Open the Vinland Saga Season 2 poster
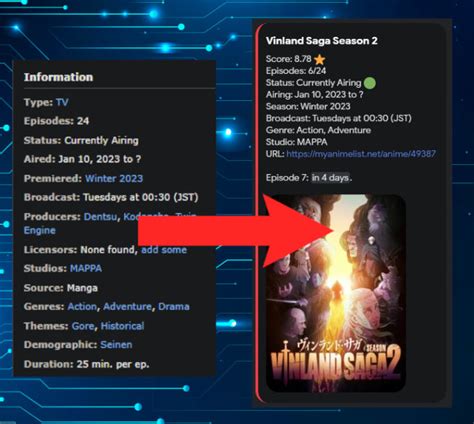 pos(336,293)
